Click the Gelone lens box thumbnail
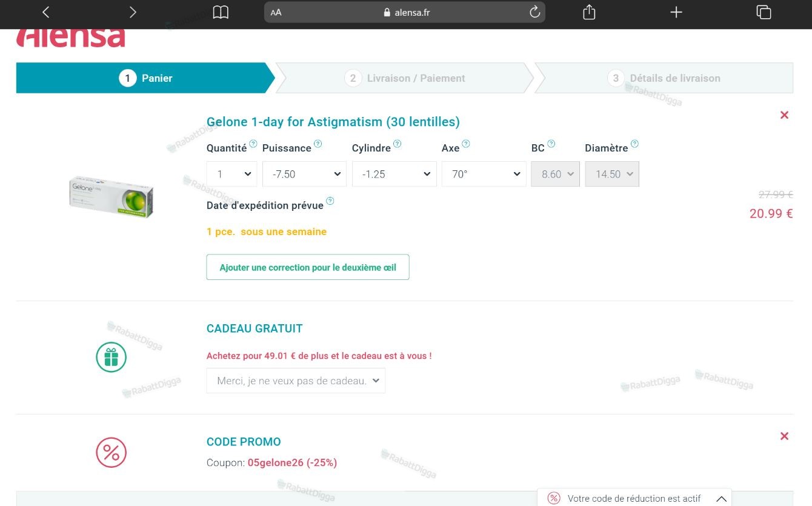The image size is (812, 506). (111, 196)
